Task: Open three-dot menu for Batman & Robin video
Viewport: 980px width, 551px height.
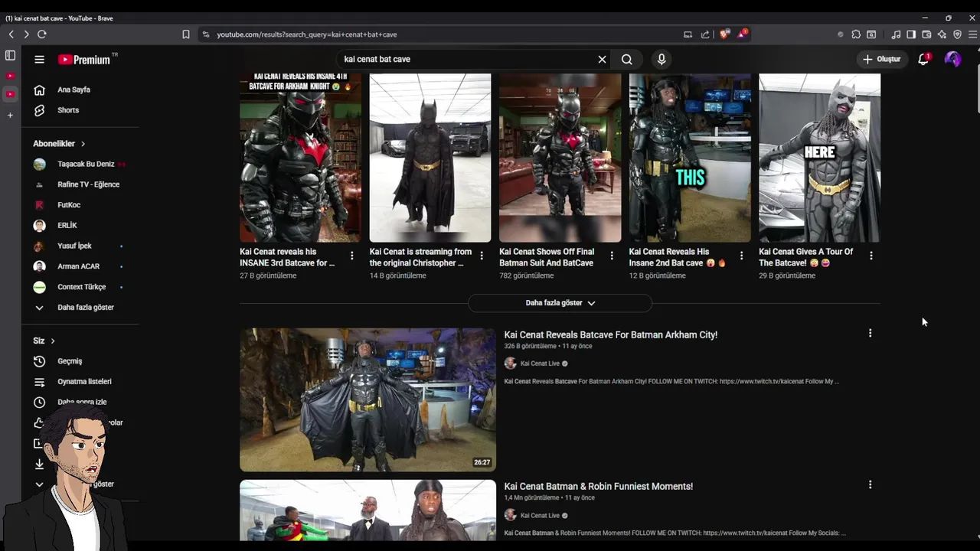Action: point(870,484)
